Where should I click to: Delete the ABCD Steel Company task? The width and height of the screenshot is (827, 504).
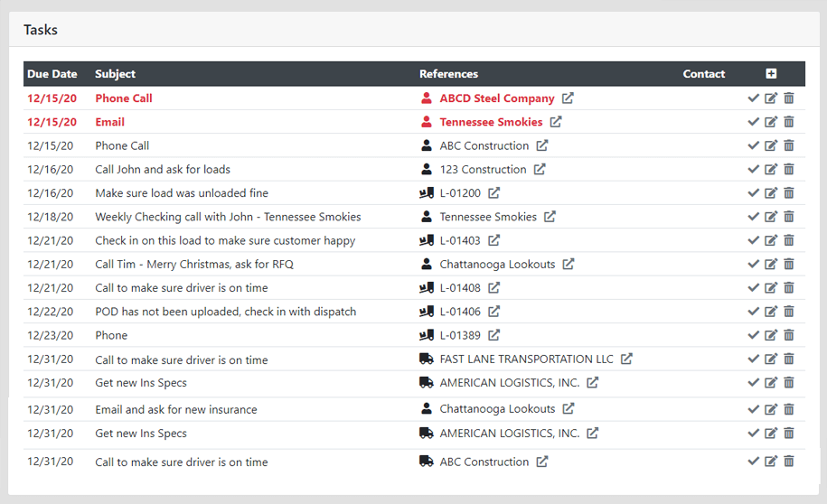tap(789, 98)
